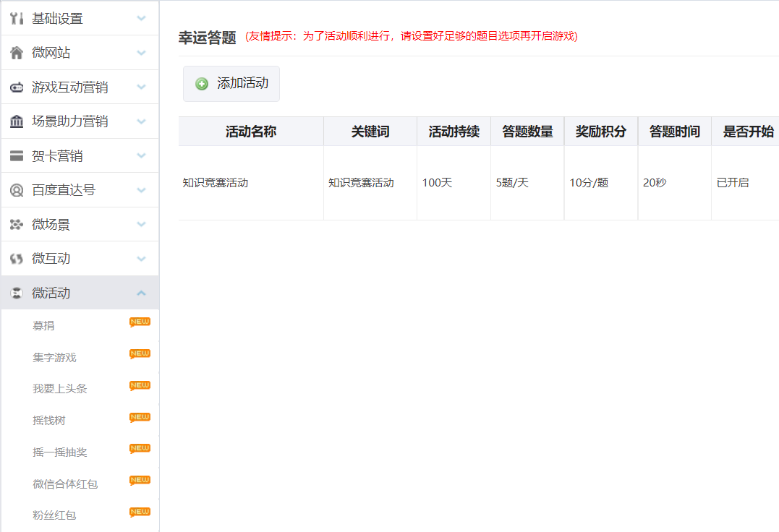Expand the 百度直达号 chevron
This screenshot has width=779, height=532.
coord(141,190)
